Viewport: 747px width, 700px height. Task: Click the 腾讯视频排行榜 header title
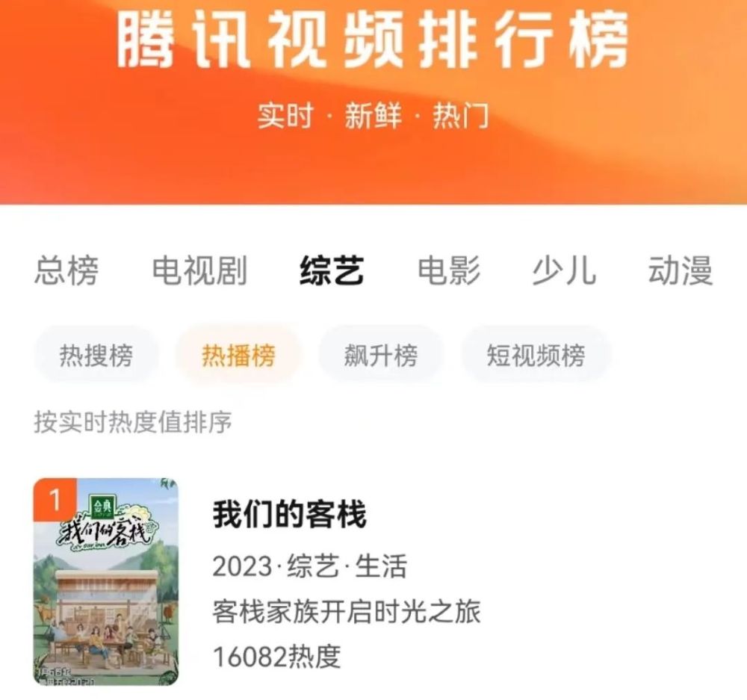(x=373, y=40)
